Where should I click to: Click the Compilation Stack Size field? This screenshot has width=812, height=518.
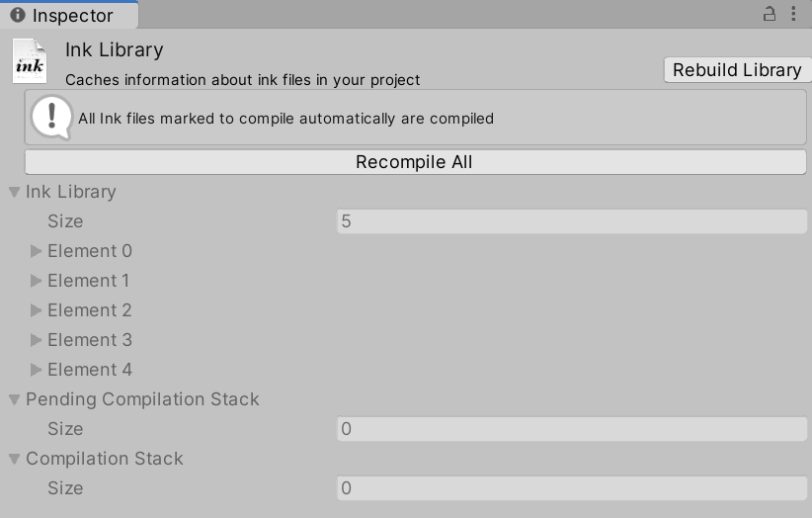[x=572, y=488]
